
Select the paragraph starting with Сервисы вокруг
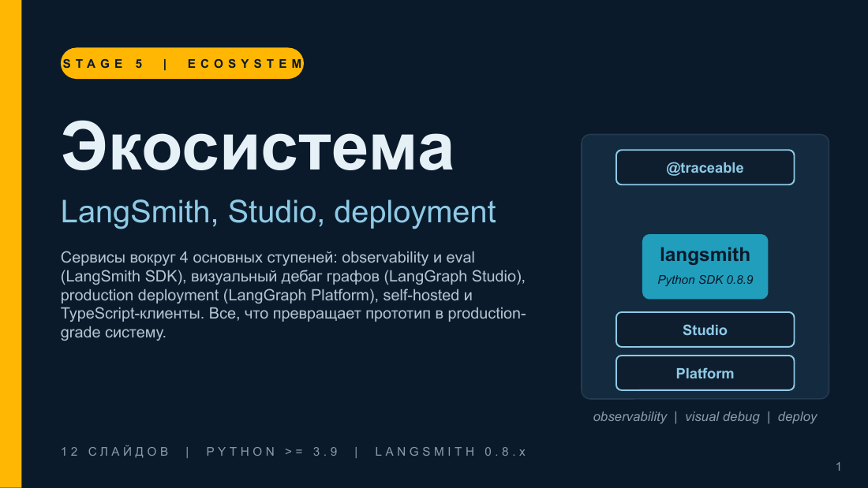pyautogui.click(x=294, y=295)
